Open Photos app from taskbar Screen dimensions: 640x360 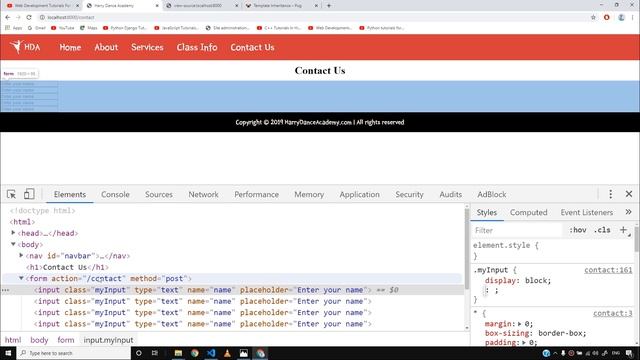pos(244,353)
